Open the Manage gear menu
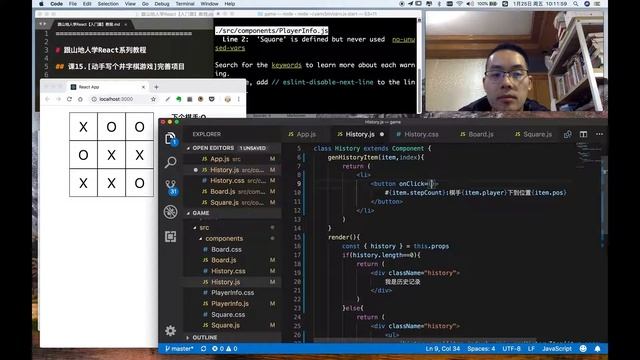The image size is (640, 360). tap(170, 330)
